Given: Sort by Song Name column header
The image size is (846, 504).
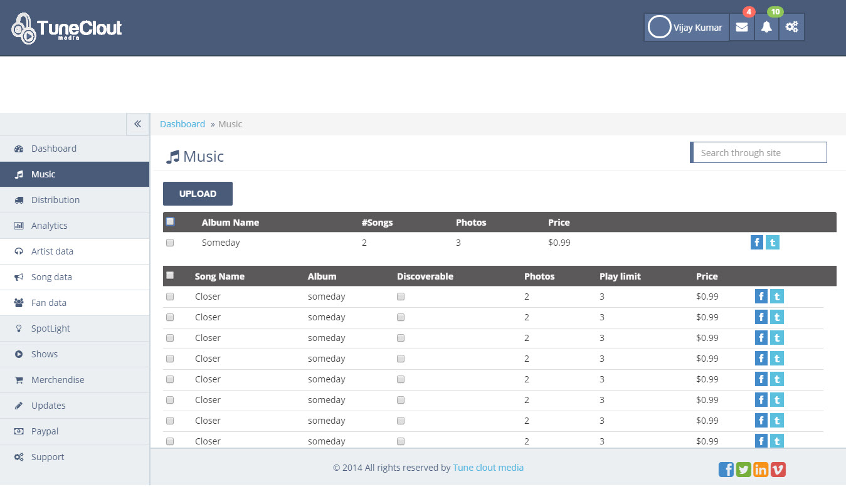Looking at the screenshot, I should [x=219, y=276].
